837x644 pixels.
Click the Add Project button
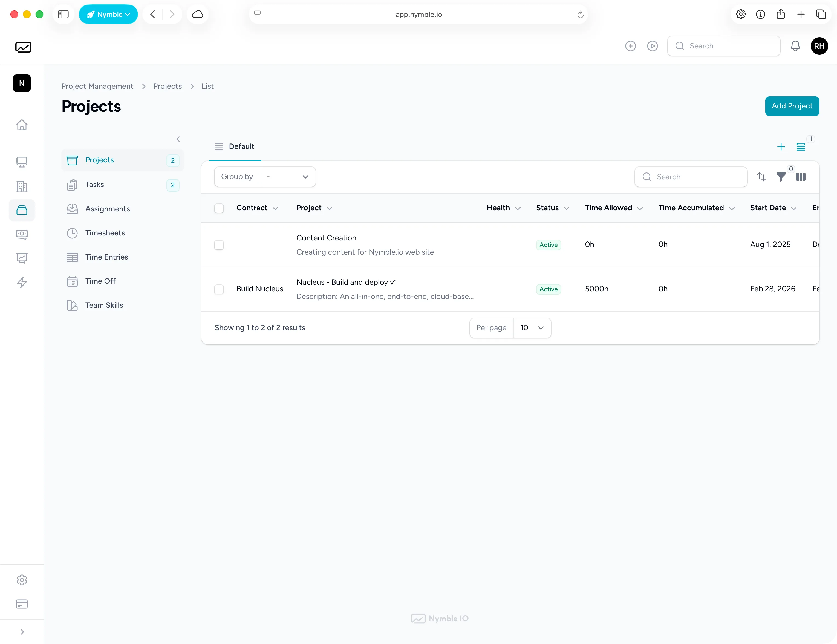pos(792,106)
